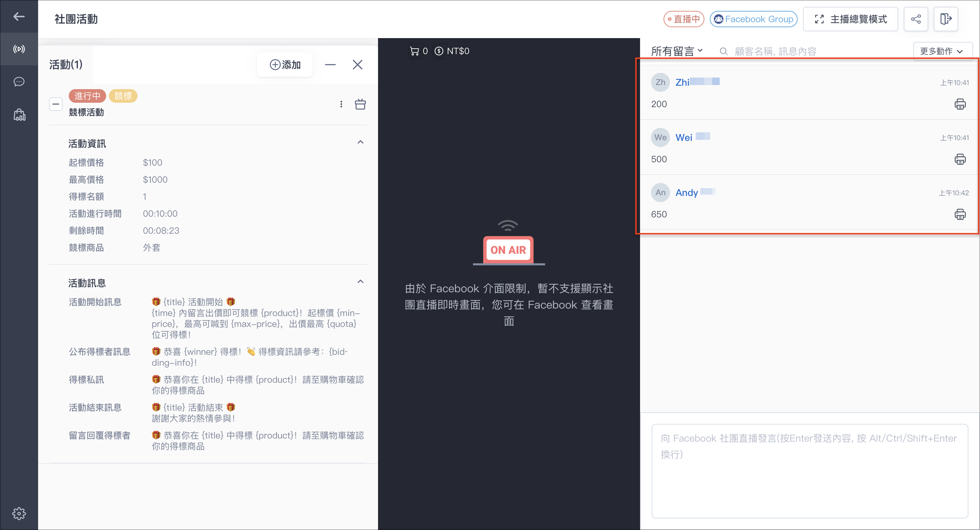Print the 200 comment from Zhi
This screenshot has width=980, height=530.
click(960, 104)
